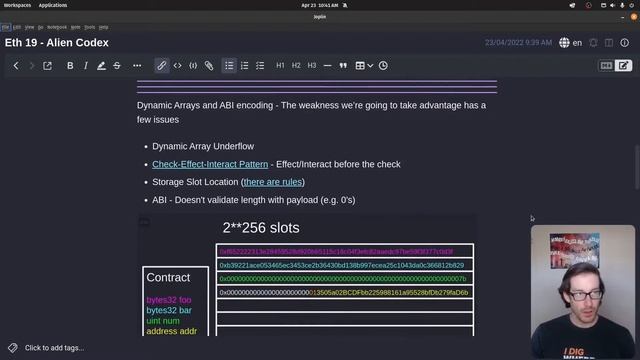Click 'Click to add tags...' field
The height and width of the screenshot is (360, 640).
54,348
